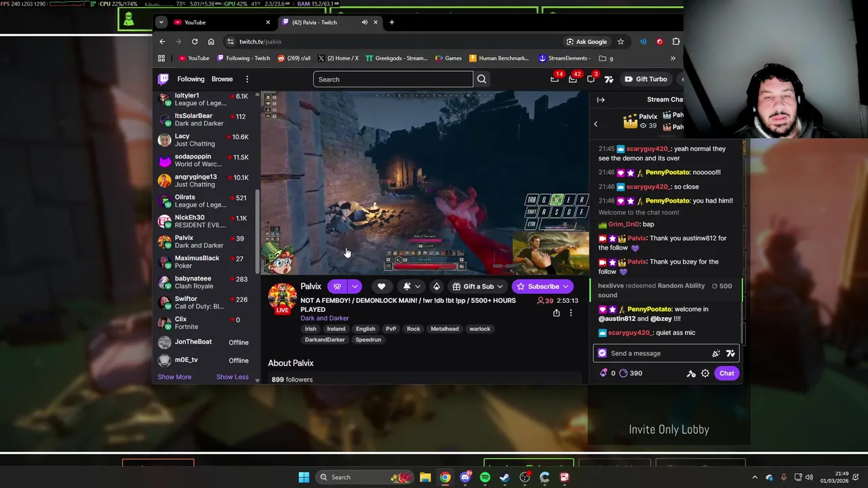Open emote picker in chat input
The width and height of the screenshot is (868, 488).
(x=716, y=353)
